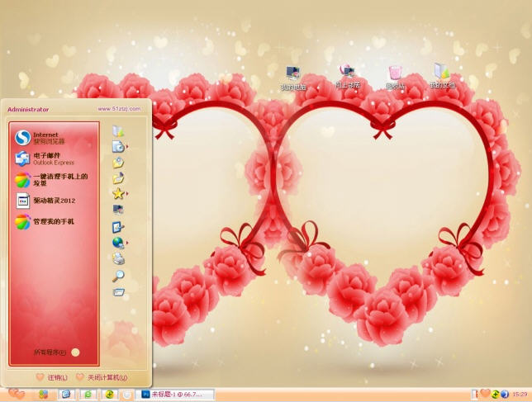Click green circular tray icon
Viewport: 532px width, 402px height.
click(x=496, y=395)
